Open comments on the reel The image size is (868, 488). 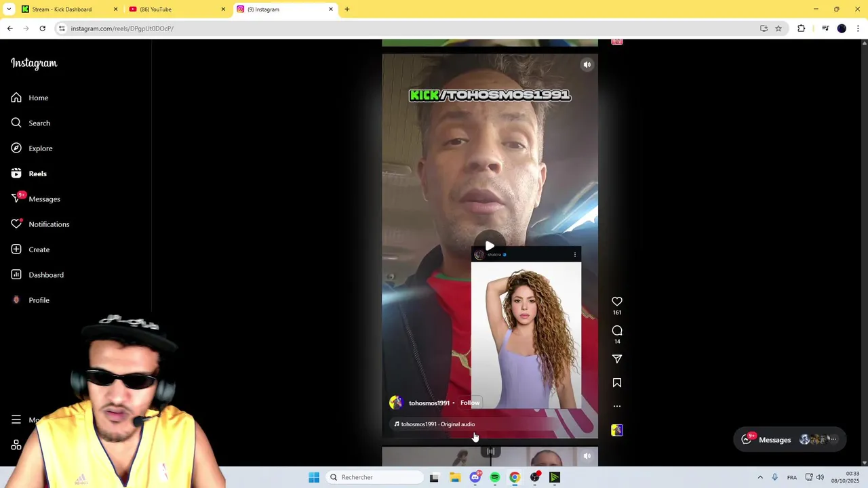click(x=617, y=331)
